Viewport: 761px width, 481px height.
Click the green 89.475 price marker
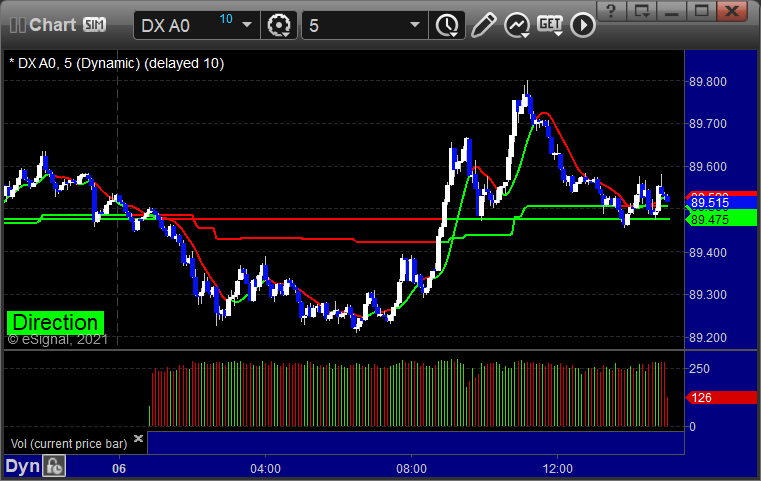point(721,219)
